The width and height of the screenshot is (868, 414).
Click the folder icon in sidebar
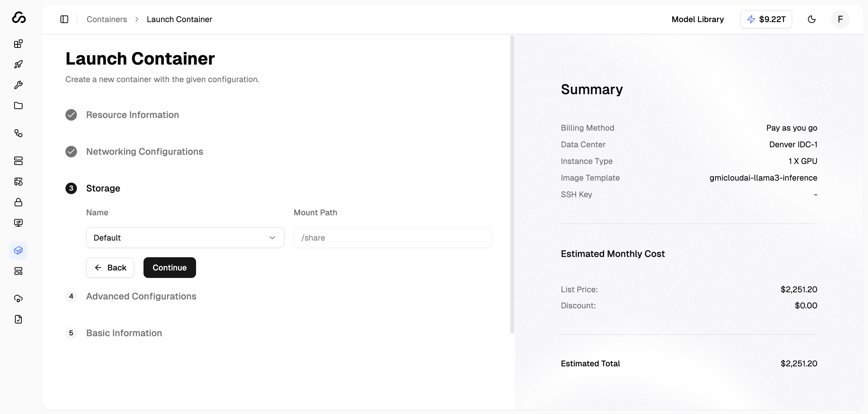tap(18, 106)
